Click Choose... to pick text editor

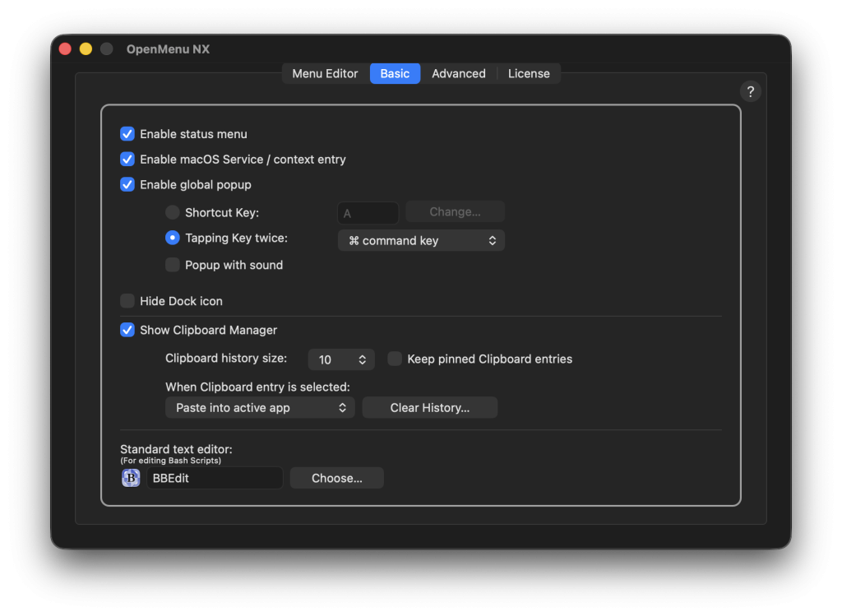coord(336,478)
